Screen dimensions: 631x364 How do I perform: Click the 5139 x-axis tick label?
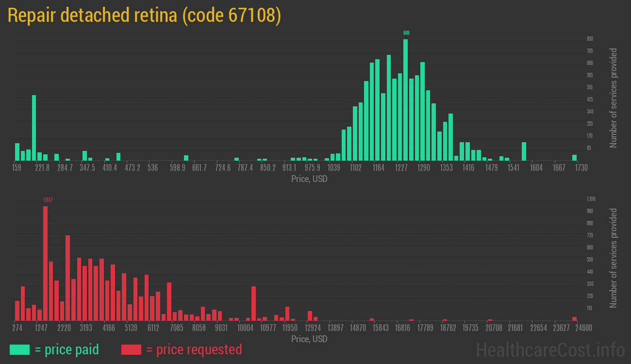131,328
